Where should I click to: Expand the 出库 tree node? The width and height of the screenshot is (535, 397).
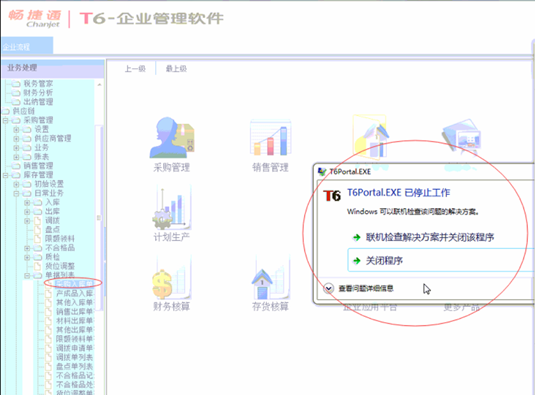tap(27, 211)
